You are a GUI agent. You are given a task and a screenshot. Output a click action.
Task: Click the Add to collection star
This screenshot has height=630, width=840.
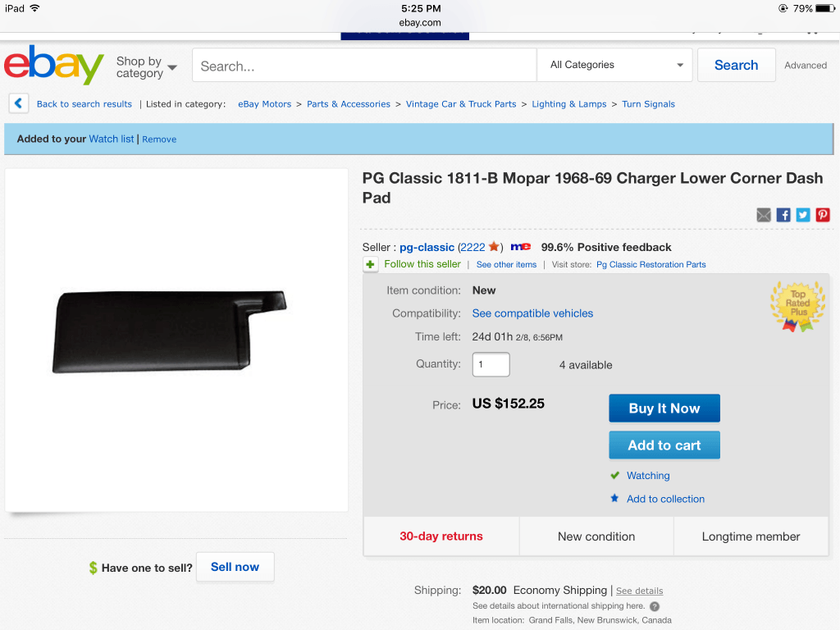(614, 498)
